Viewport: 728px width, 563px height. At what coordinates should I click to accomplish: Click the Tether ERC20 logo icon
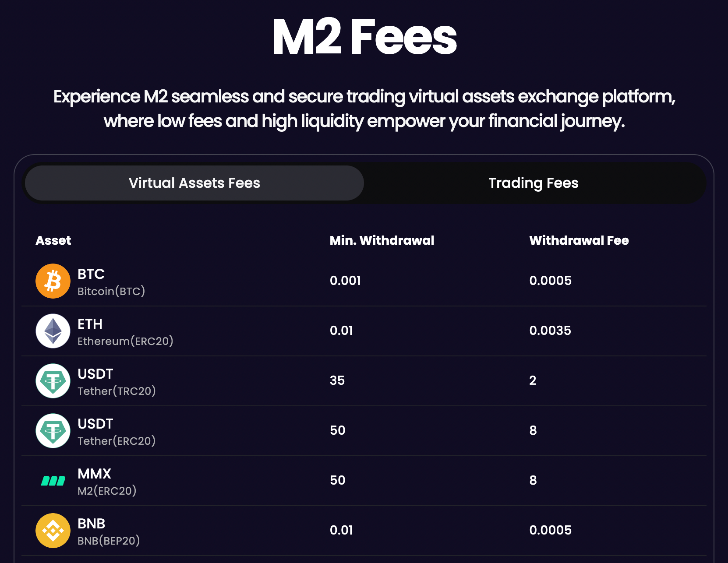tap(53, 431)
